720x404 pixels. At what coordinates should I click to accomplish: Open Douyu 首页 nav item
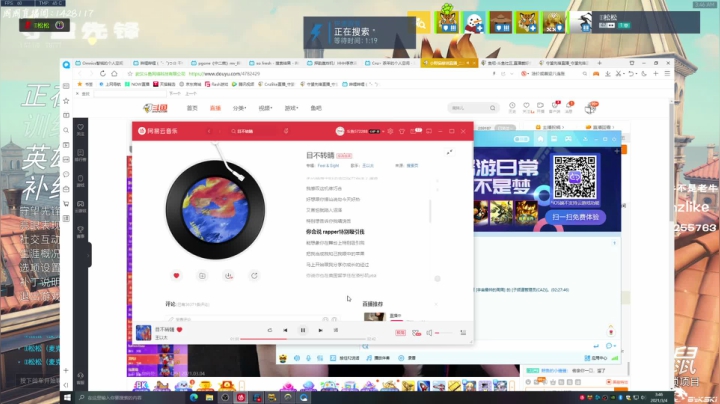click(192, 108)
